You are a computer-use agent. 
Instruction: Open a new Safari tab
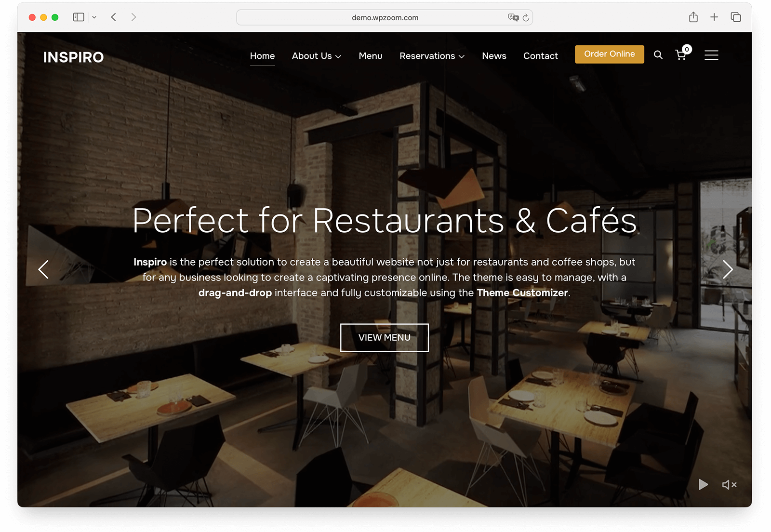tap(714, 17)
